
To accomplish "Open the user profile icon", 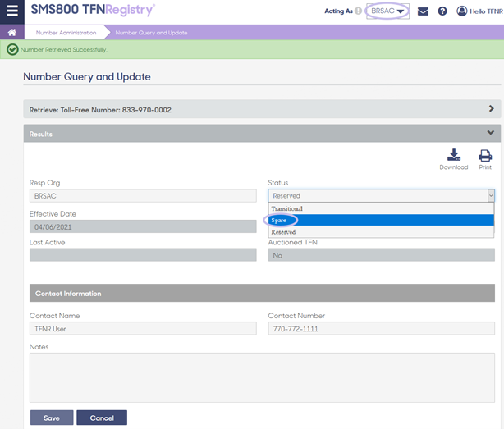I will [461, 11].
